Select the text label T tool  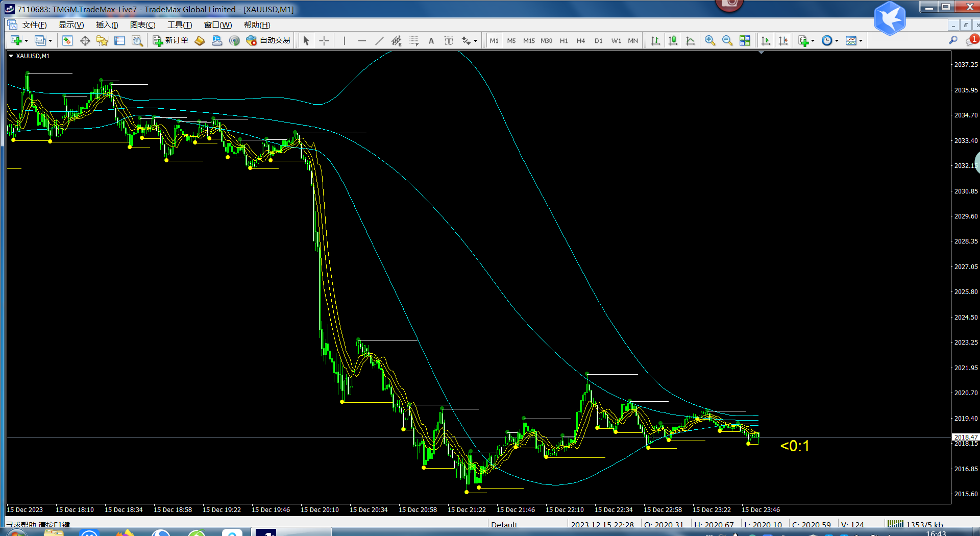(449, 40)
